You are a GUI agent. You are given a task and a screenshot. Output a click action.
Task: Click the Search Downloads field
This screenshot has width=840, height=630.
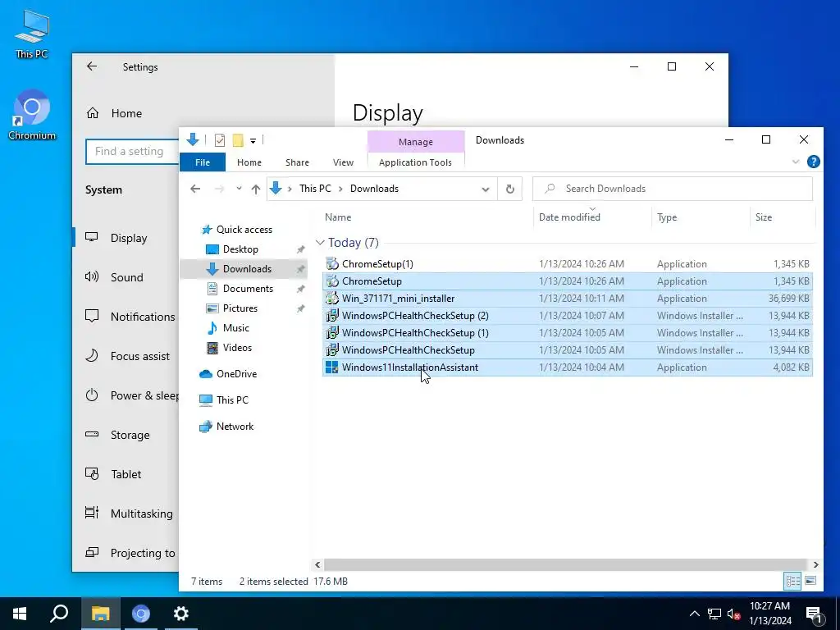(673, 189)
